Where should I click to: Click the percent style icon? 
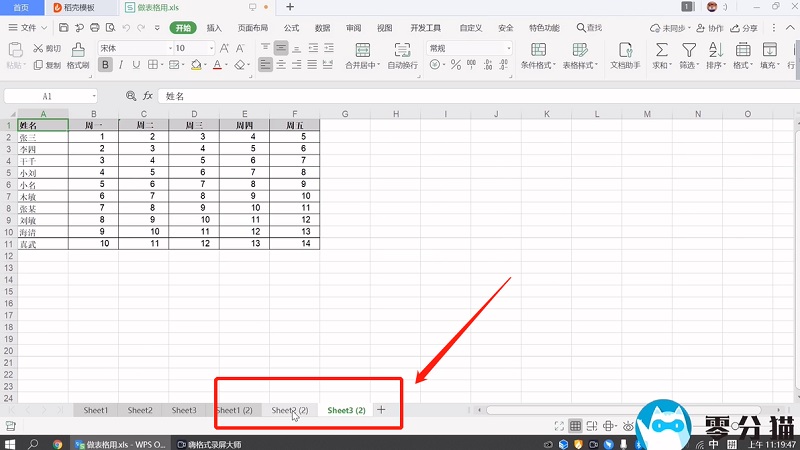(456, 65)
